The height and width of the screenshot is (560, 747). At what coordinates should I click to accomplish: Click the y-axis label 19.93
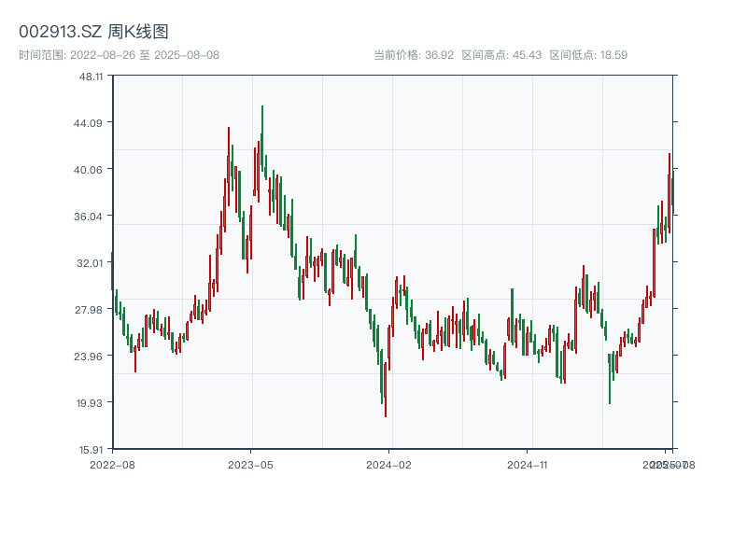pos(90,403)
